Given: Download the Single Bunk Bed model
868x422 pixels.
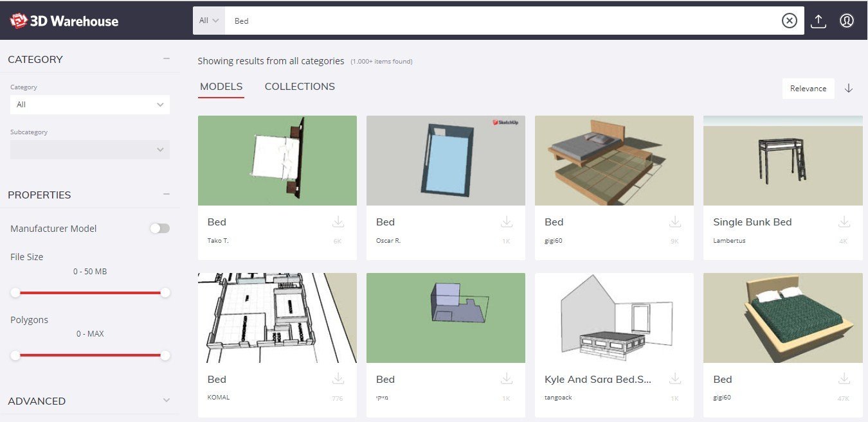Looking at the screenshot, I should coord(844,222).
